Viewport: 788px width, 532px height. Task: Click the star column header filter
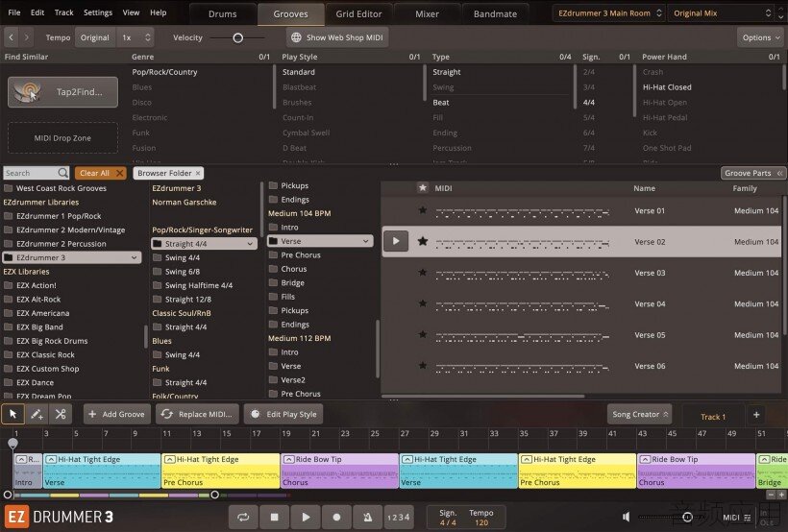pyautogui.click(x=423, y=187)
